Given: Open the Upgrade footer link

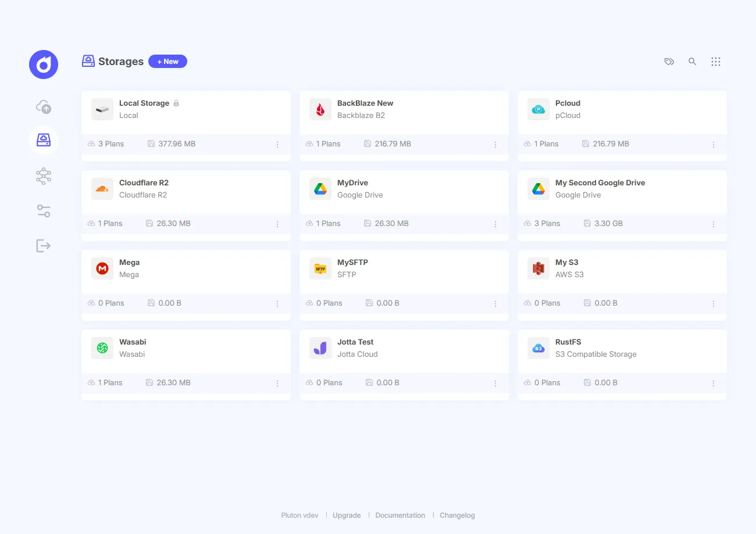Looking at the screenshot, I should click(347, 515).
